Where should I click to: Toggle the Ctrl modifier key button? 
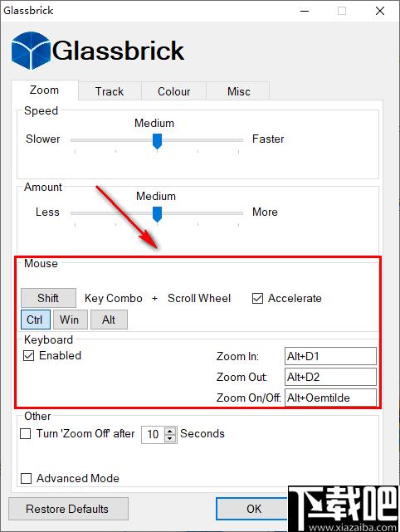(x=36, y=320)
